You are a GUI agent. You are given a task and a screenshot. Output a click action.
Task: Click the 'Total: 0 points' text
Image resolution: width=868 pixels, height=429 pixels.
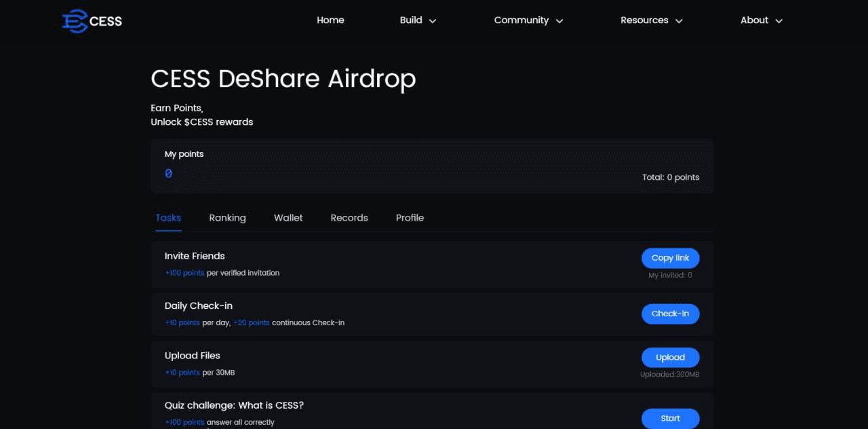(x=671, y=177)
